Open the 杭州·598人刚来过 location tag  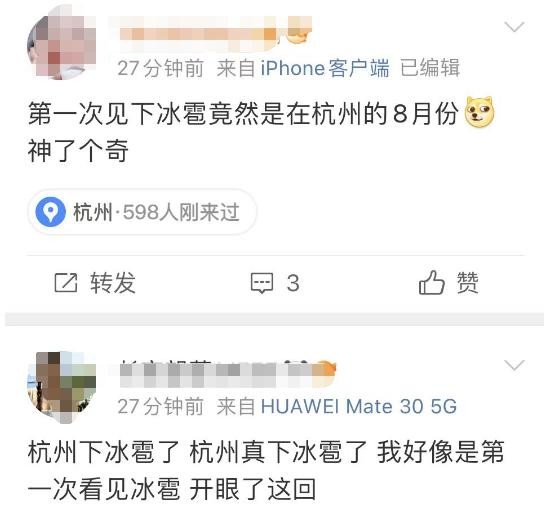tap(142, 212)
